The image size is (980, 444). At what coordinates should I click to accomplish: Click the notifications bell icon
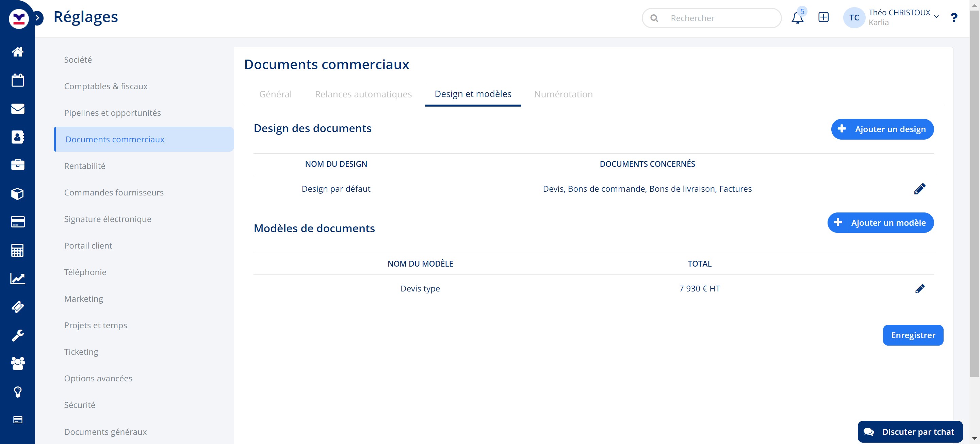click(x=797, y=18)
